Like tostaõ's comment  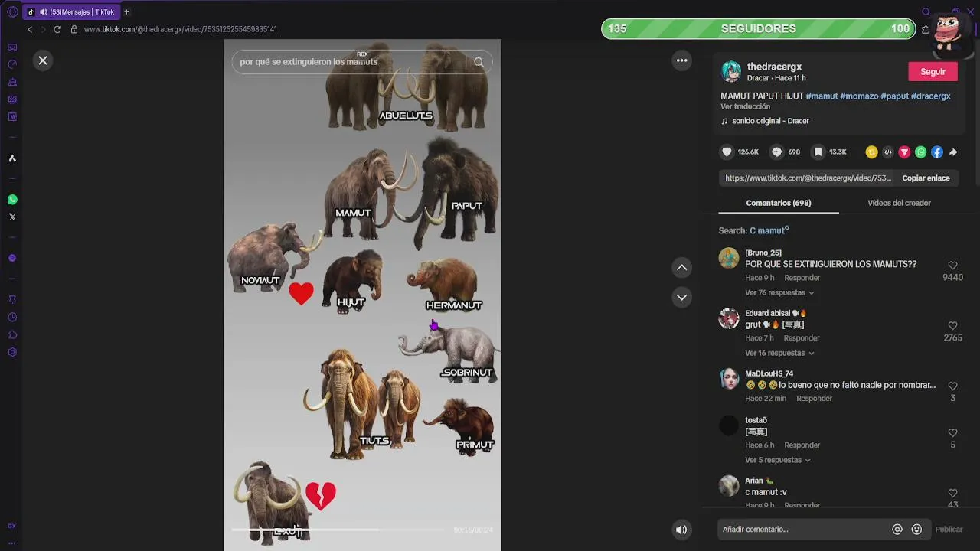pos(952,433)
